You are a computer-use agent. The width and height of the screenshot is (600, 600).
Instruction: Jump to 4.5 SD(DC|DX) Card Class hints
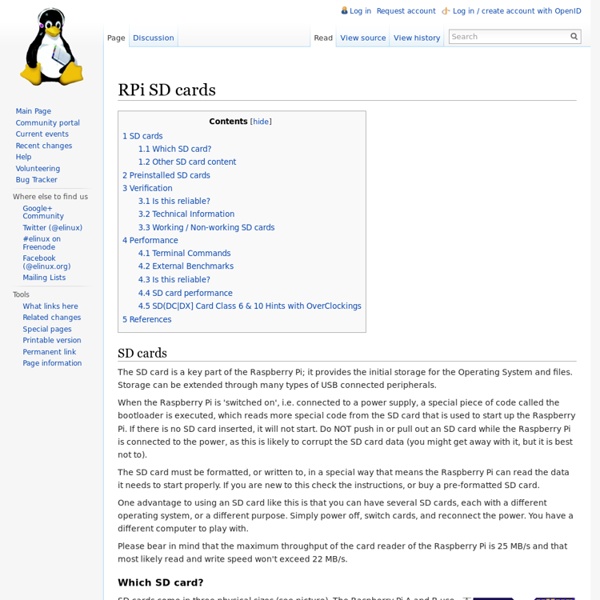pos(249,306)
